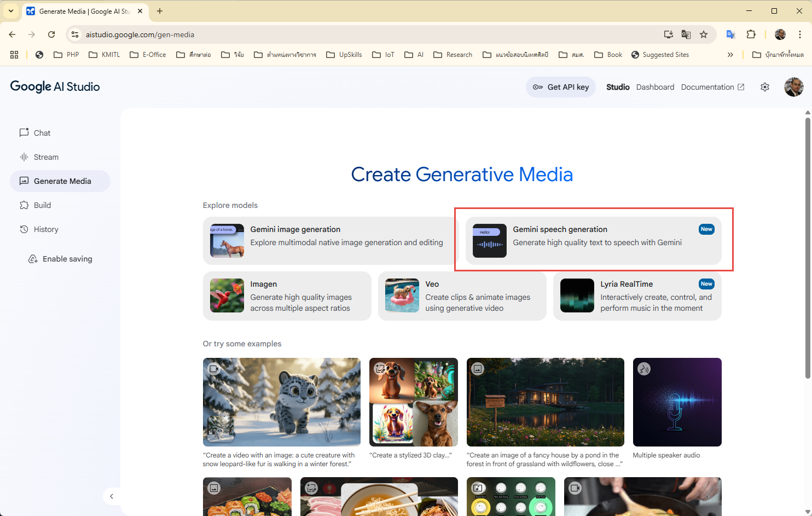Click the page vertical scrollbar
The height and width of the screenshot is (516, 812).
click(x=808, y=246)
